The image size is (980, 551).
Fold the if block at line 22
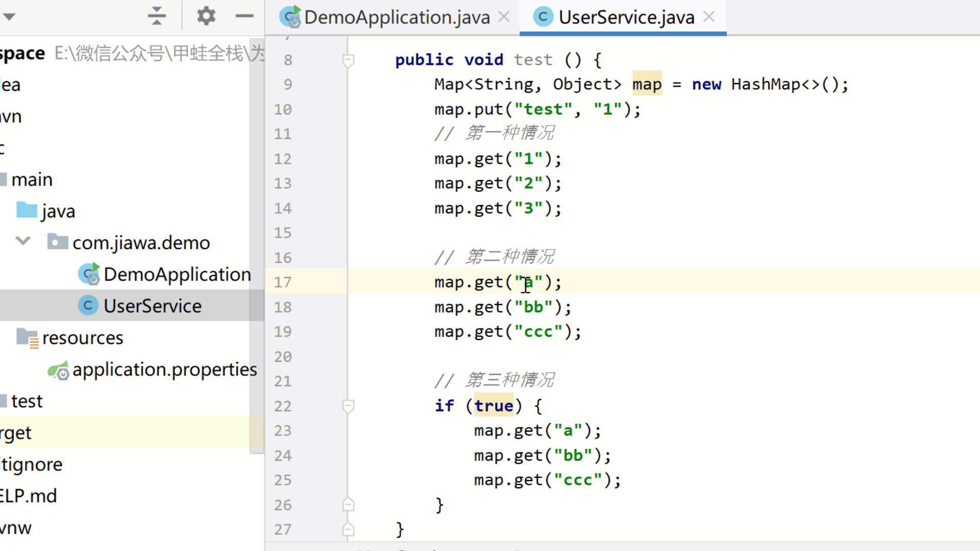click(348, 406)
